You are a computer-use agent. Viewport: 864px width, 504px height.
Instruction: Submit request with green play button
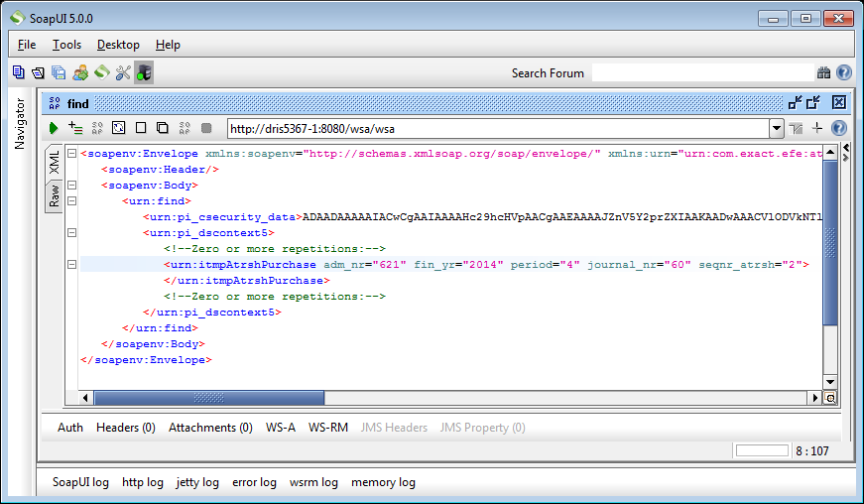point(54,128)
